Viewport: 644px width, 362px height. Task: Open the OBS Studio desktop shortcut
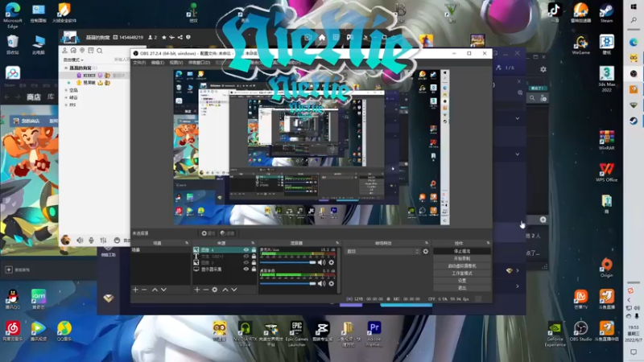click(x=580, y=331)
